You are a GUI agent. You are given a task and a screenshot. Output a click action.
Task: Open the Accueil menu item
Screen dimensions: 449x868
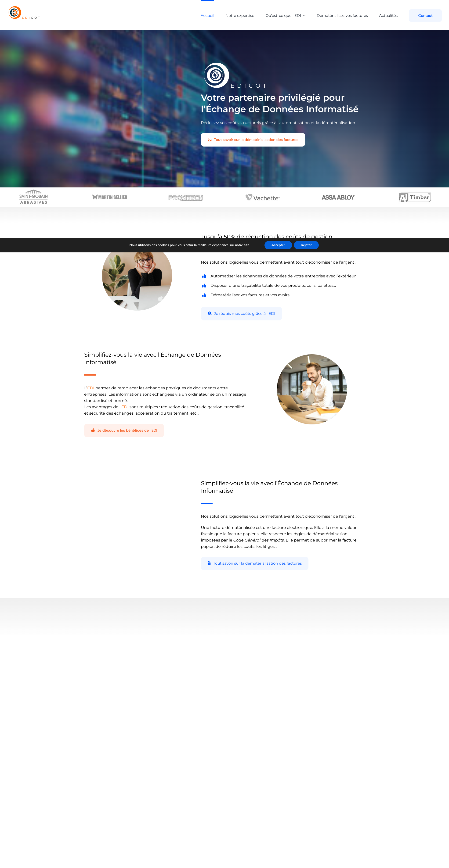pos(207,15)
